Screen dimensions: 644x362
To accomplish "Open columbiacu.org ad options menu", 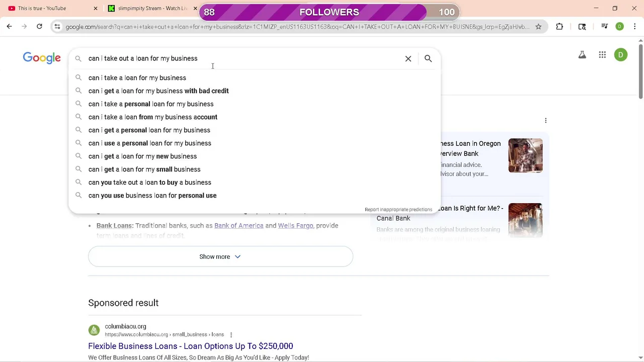I will [x=231, y=335].
